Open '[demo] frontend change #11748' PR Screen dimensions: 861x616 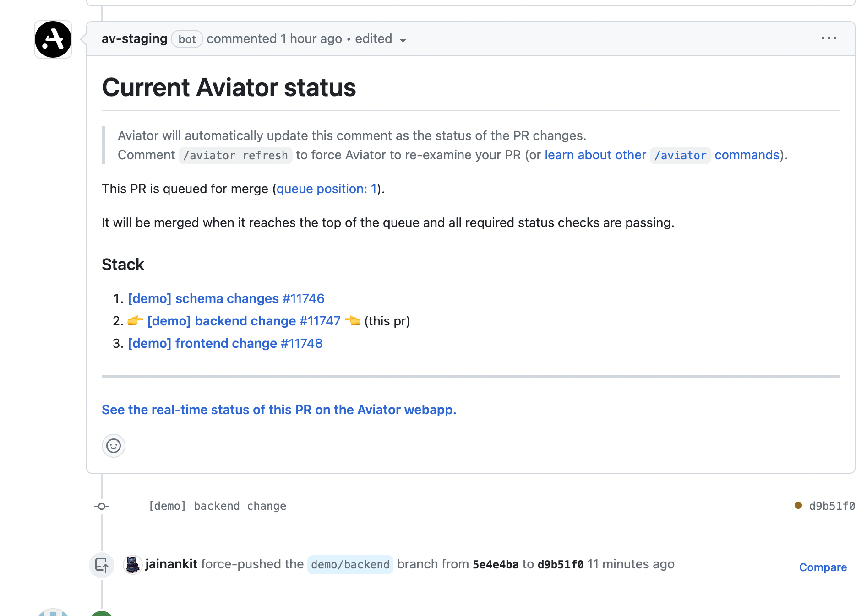225,344
